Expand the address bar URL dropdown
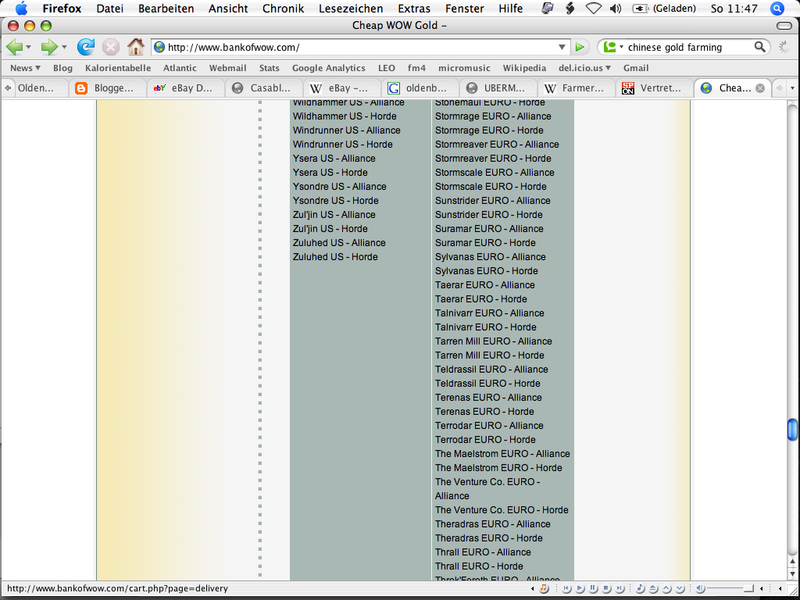This screenshot has height=600, width=800. click(562, 47)
